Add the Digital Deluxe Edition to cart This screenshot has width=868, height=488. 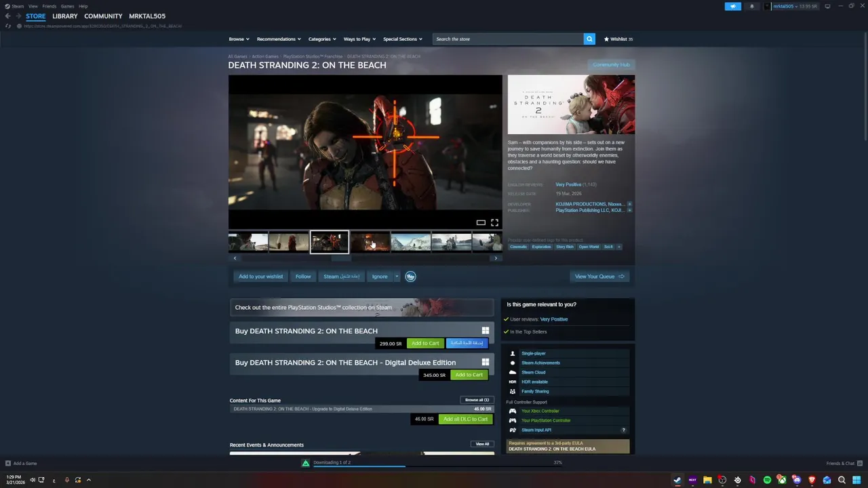pos(469,375)
